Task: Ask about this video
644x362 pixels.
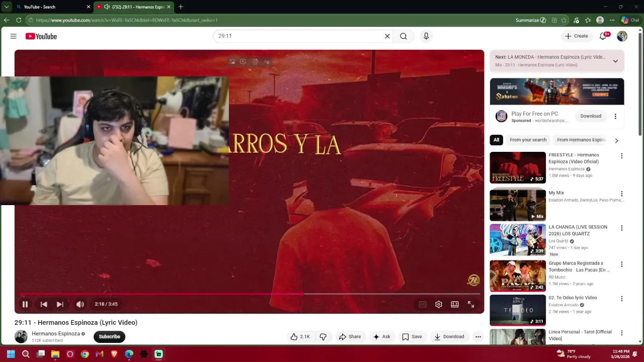Action: [x=381, y=337]
